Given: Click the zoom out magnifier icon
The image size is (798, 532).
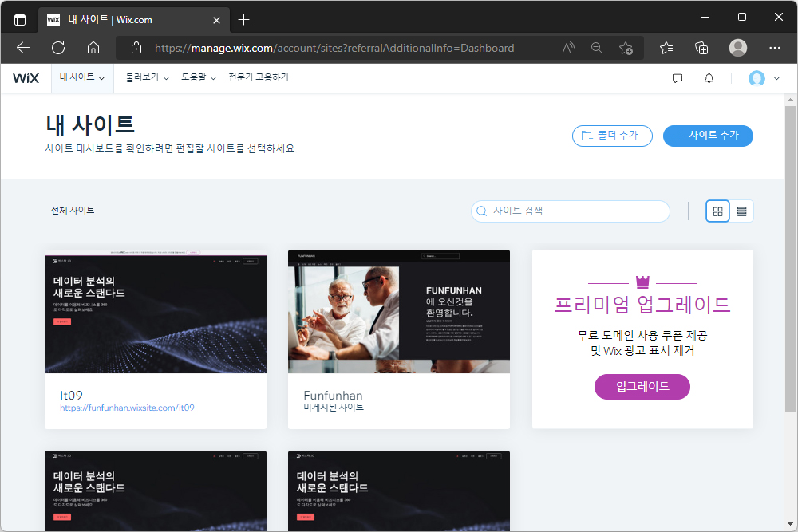Looking at the screenshot, I should pyautogui.click(x=597, y=48).
